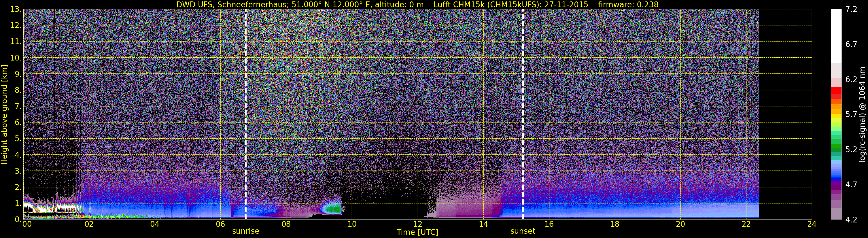Select 'Lufft CHM15k (CHM15kUFS): 27-11-2015' in the title

point(511,4)
